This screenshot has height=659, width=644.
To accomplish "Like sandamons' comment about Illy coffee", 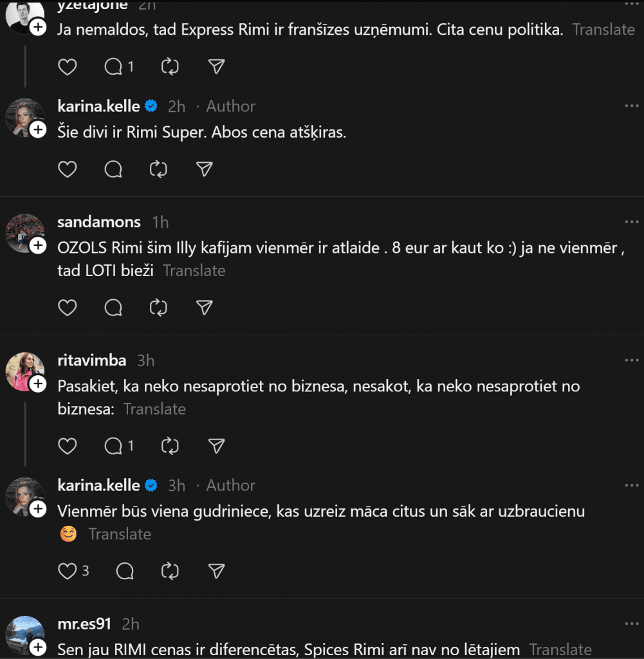I will click(x=68, y=308).
